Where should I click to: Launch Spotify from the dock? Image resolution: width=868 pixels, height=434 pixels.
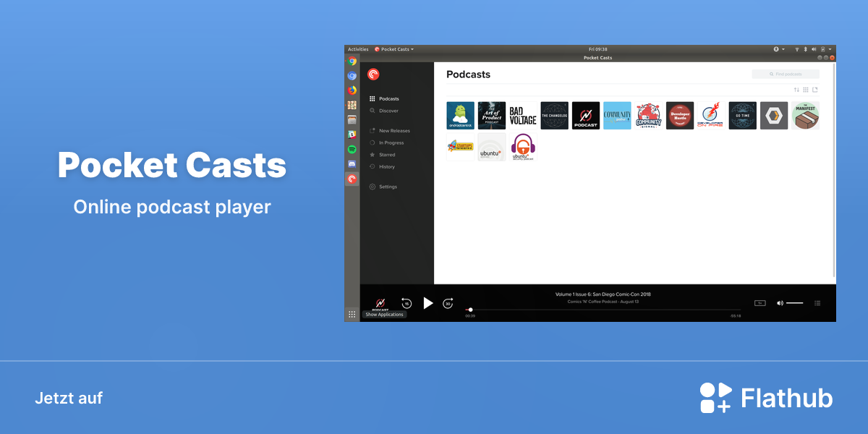coord(352,149)
